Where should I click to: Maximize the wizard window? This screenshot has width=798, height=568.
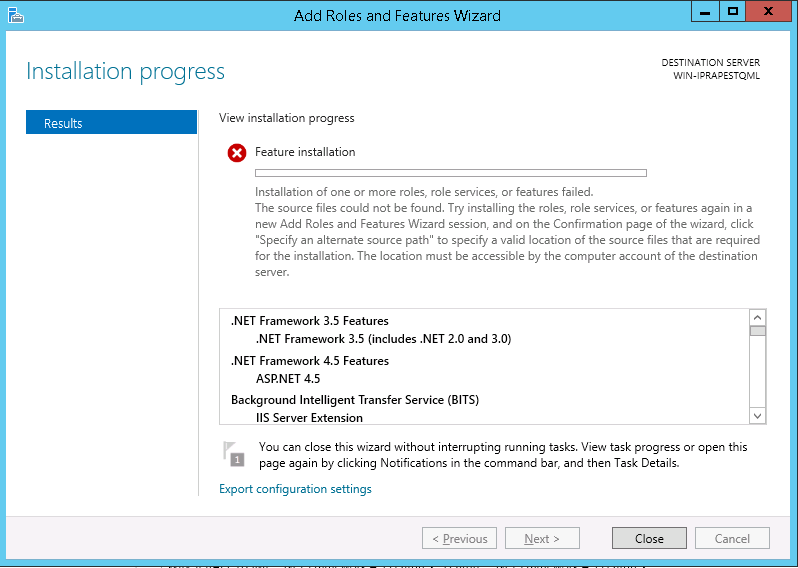732,12
